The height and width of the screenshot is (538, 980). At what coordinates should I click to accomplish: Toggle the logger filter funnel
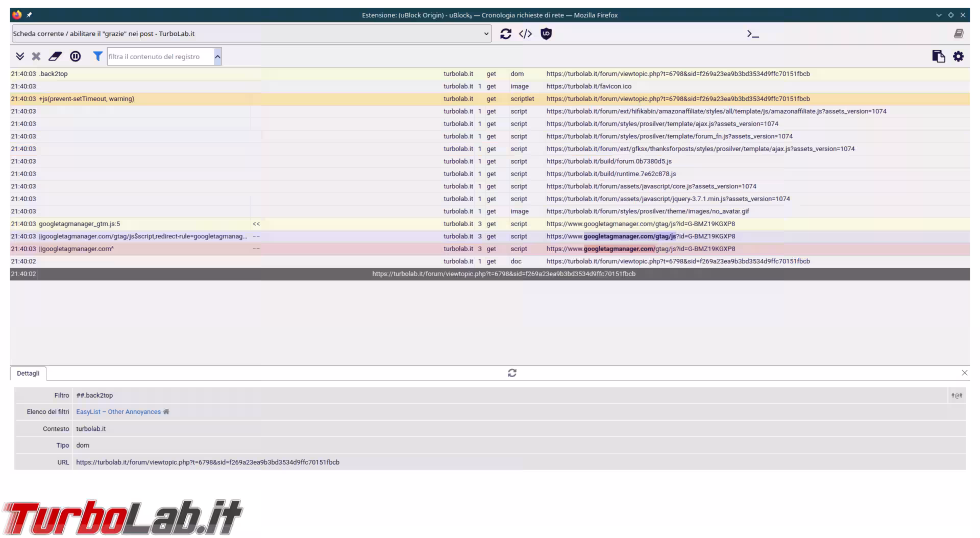pyautogui.click(x=97, y=56)
